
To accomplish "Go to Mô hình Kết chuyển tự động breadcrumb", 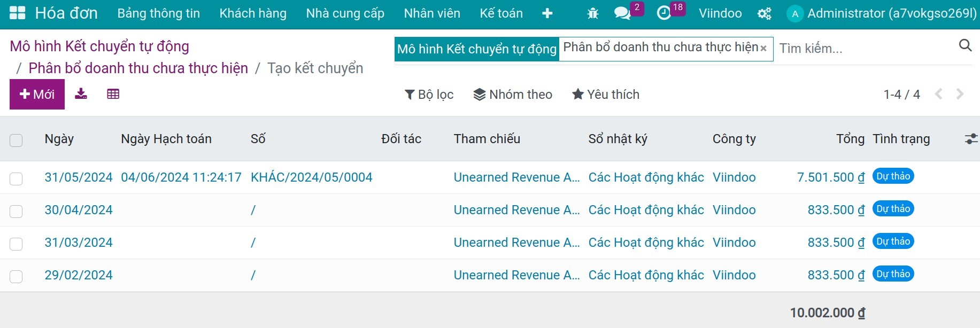I will pyautogui.click(x=99, y=46).
